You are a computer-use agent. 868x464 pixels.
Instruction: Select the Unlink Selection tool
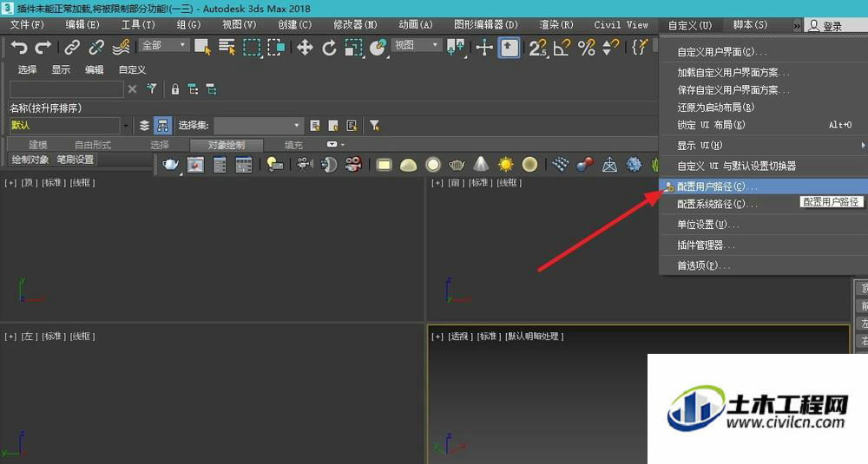(x=96, y=48)
